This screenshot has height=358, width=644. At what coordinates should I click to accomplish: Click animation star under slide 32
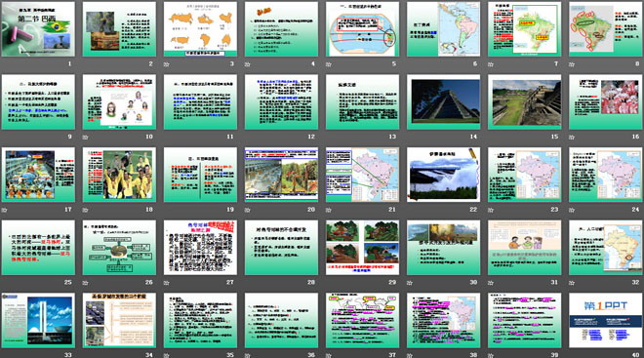572,283
